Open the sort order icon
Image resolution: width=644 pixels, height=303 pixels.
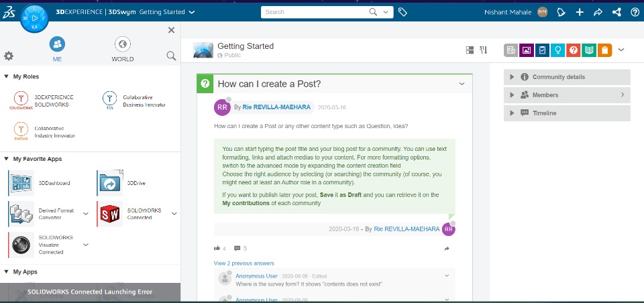(484, 50)
